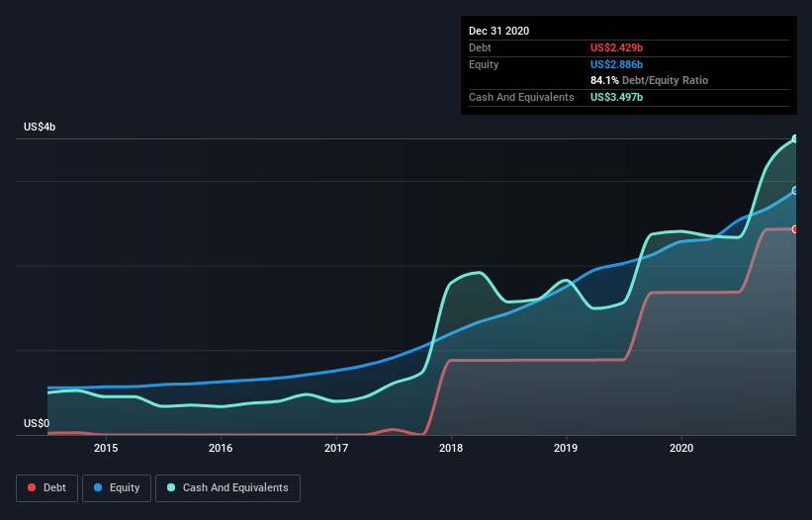The width and height of the screenshot is (812, 520).
Task: Select the 2019 x-axis label
Action: coord(566,448)
